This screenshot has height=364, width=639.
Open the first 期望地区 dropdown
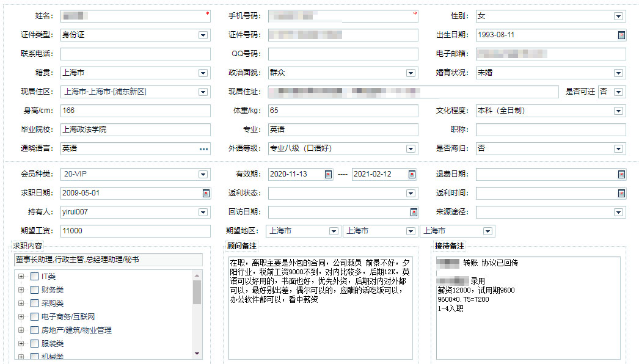[334, 231]
